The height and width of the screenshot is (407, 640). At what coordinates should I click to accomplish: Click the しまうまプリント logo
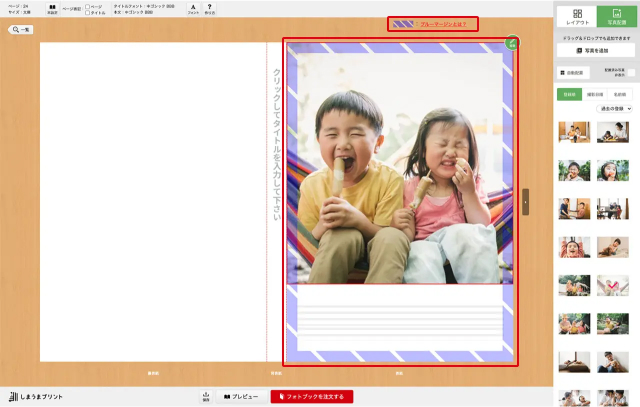point(36,396)
